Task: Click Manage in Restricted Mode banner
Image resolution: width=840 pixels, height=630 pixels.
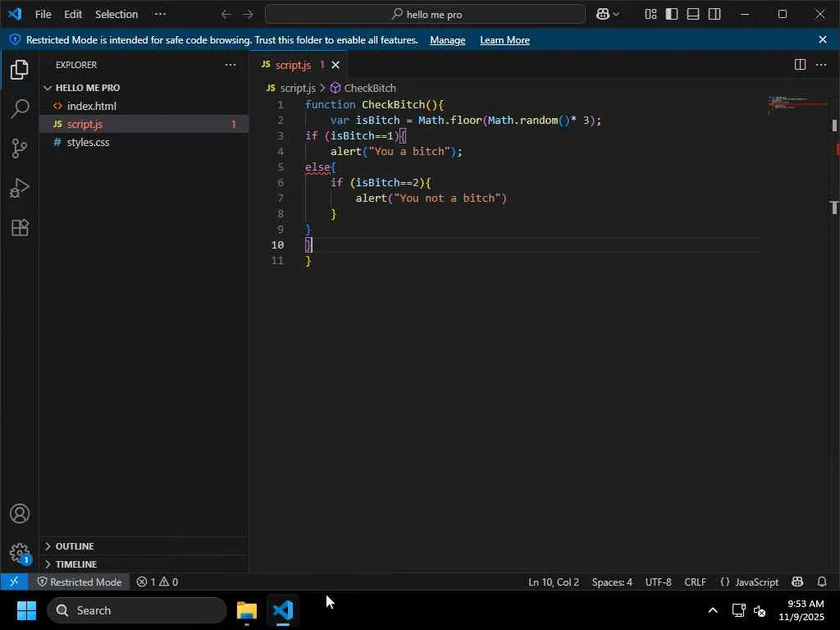Action: coord(447,40)
